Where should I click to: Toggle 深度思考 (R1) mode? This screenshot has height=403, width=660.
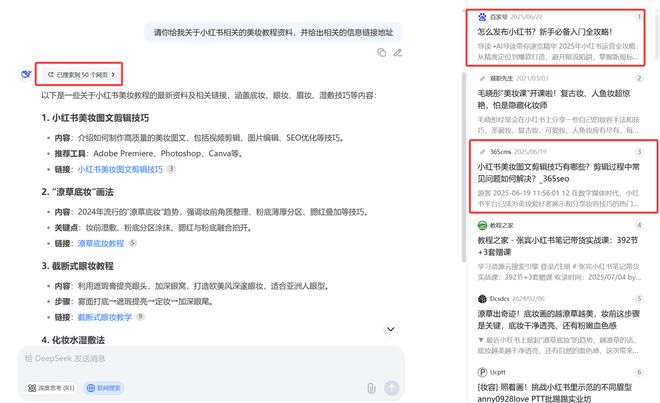coord(51,388)
